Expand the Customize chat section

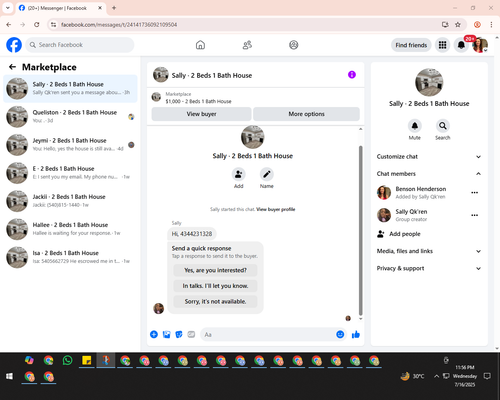click(x=429, y=157)
